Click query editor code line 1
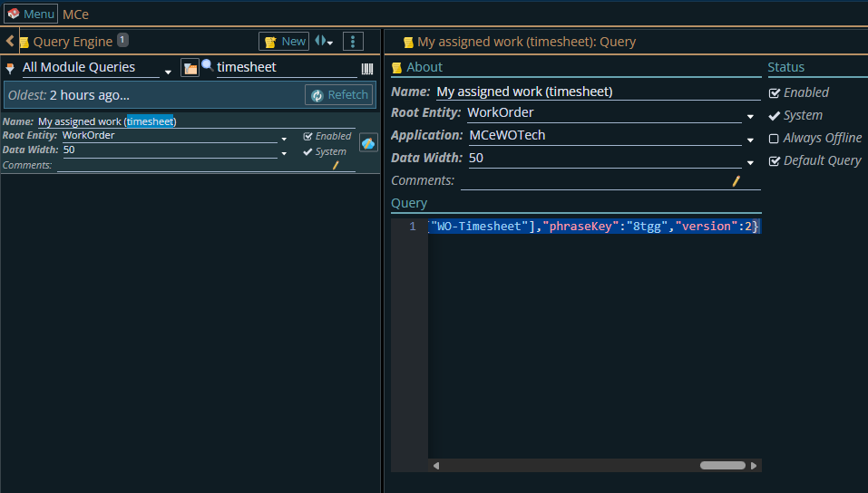 [594, 227]
